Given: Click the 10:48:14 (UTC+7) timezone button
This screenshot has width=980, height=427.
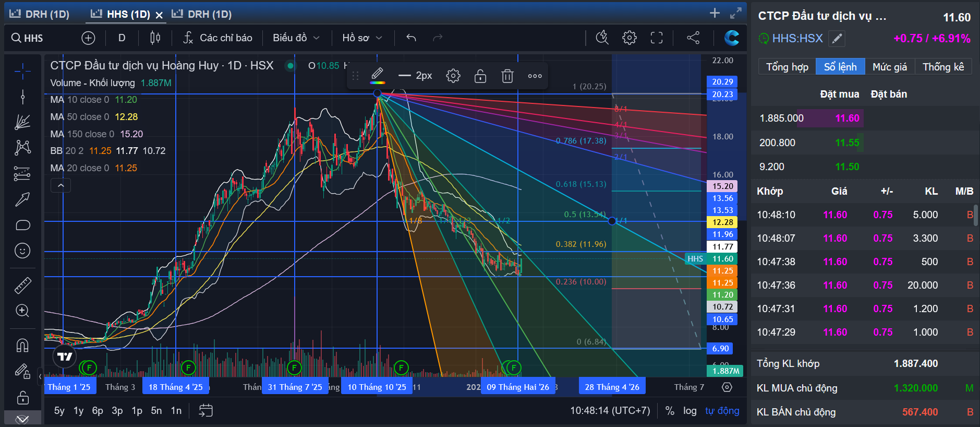Looking at the screenshot, I should (x=610, y=411).
